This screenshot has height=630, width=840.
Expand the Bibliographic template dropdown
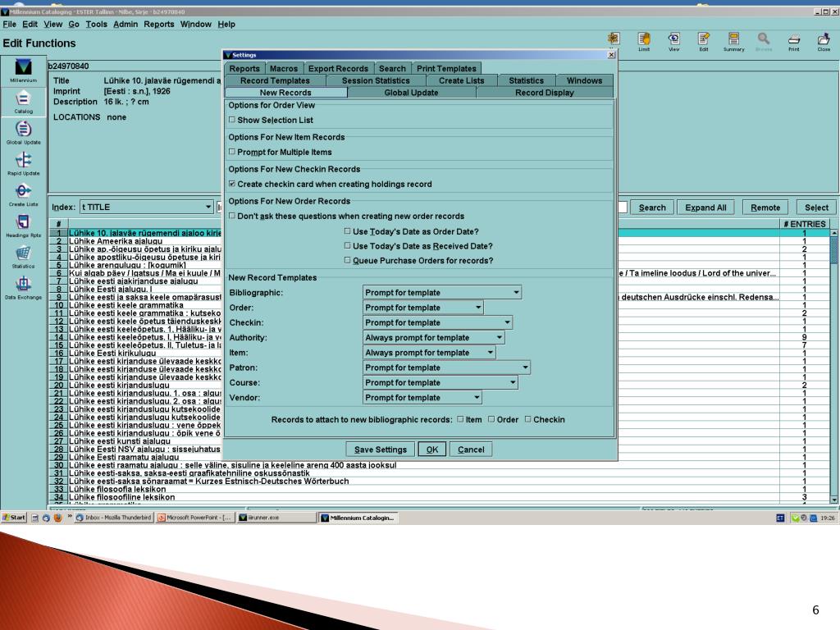[x=515, y=293]
